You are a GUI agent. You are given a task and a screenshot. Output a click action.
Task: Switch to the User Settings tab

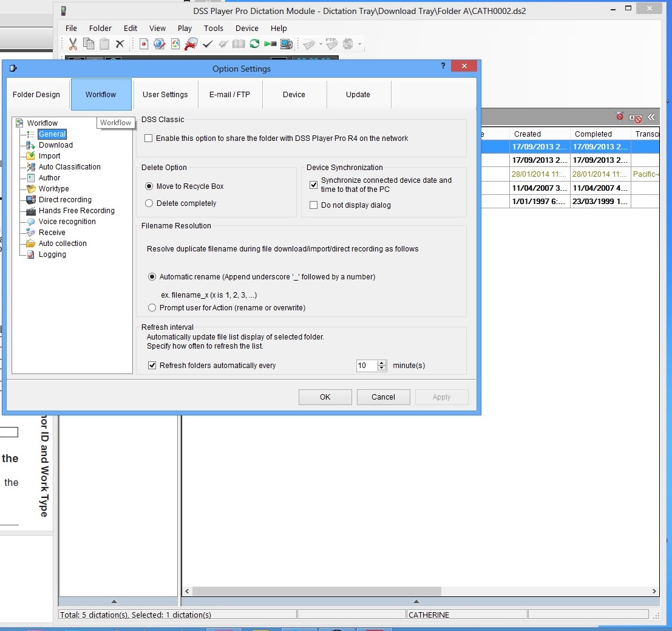165,94
